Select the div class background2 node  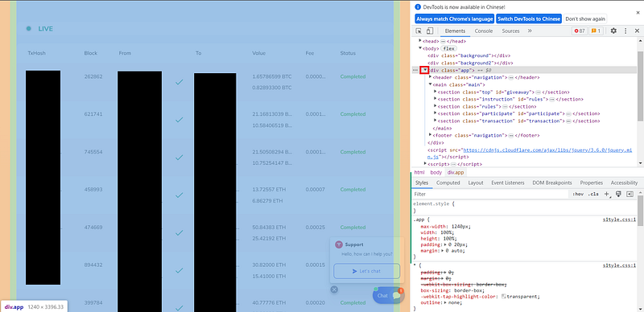pos(471,63)
